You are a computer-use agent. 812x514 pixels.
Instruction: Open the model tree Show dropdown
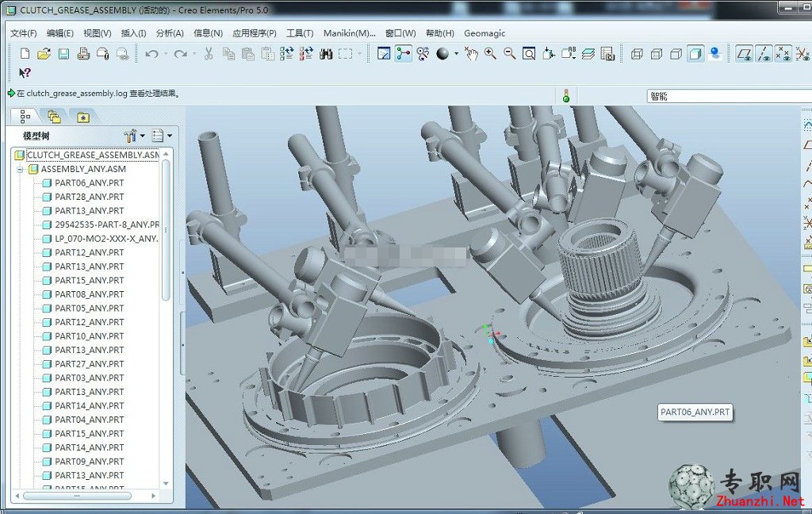(162, 136)
